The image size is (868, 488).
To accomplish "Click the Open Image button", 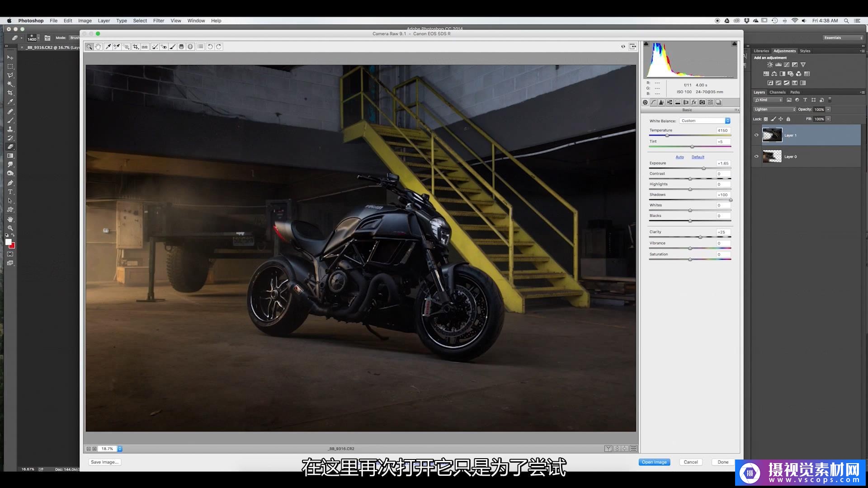I will [654, 462].
